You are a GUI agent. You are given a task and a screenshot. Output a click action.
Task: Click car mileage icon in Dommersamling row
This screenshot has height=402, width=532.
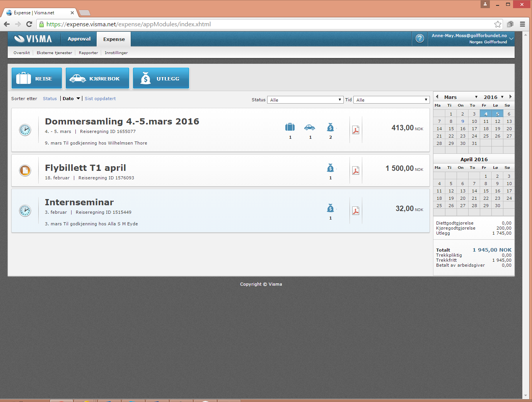(310, 127)
